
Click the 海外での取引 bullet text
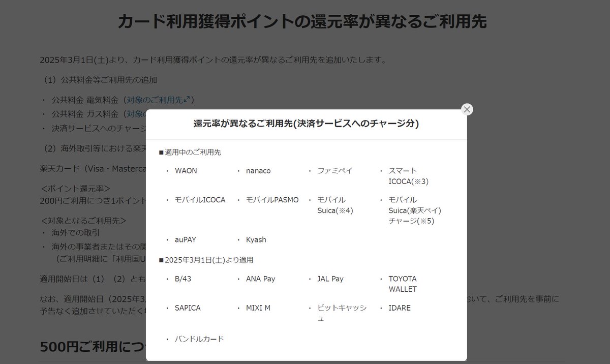point(76,232)
